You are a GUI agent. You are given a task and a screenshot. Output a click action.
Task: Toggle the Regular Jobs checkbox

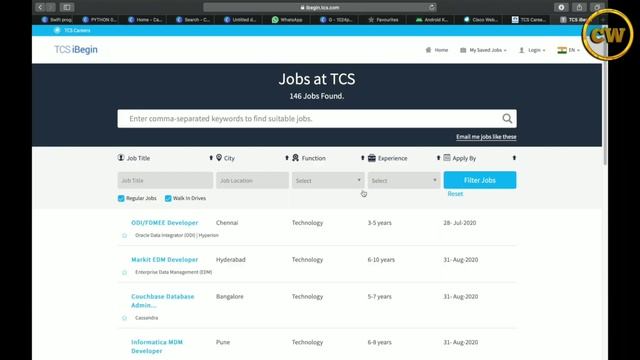121,198
